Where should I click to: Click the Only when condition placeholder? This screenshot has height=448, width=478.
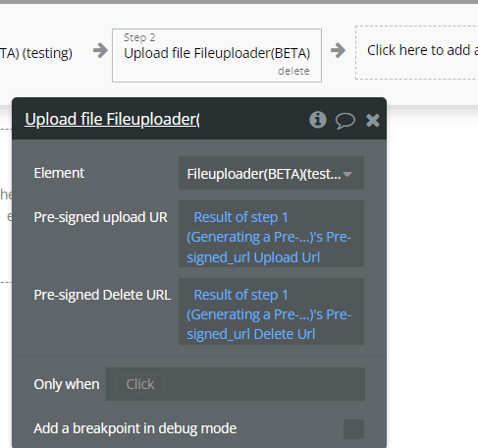click(x=139, y=384)
